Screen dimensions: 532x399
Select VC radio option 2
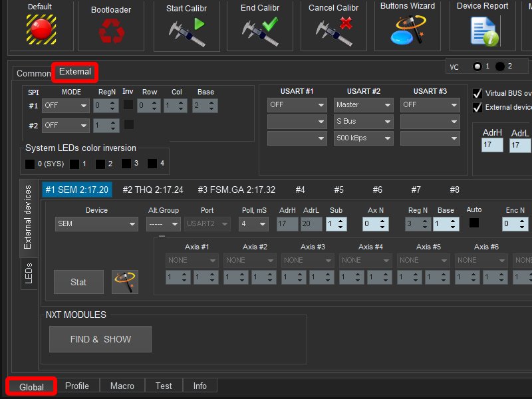pyautogui.click(x=501, y=66)
